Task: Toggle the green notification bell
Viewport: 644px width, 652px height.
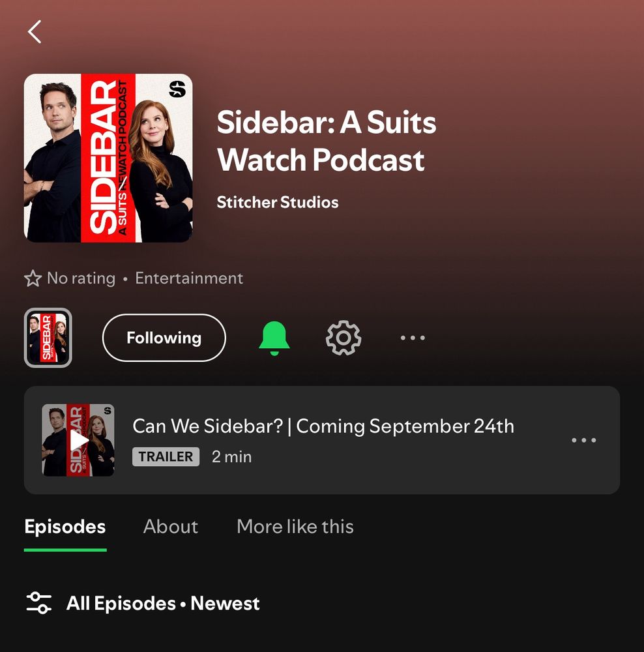Action: click(274, 338)
